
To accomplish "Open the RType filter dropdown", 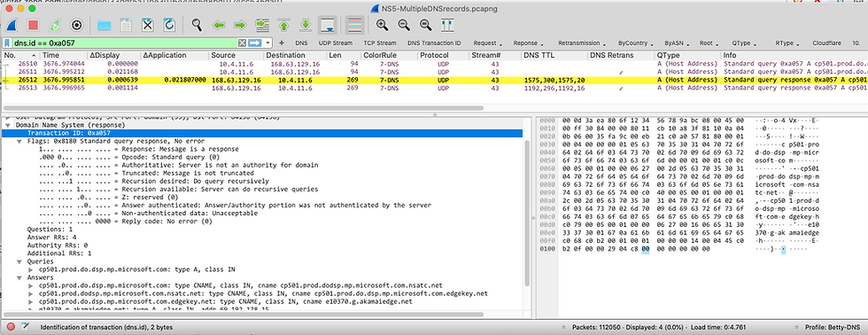I will point(787,43).
